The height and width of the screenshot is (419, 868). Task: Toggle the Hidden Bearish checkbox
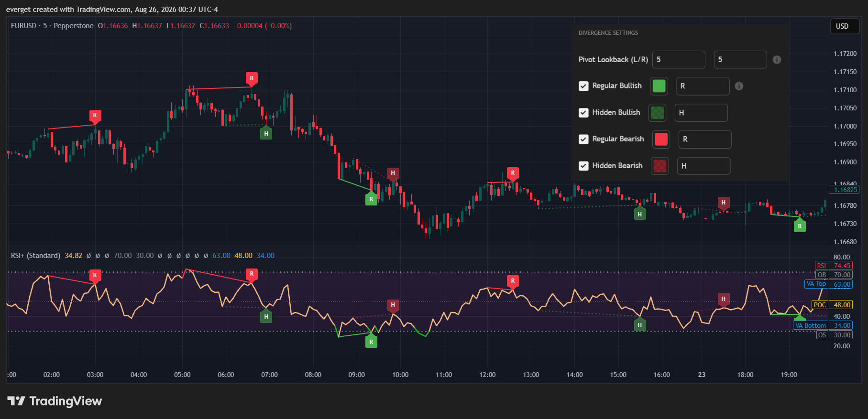click(583, 166)
